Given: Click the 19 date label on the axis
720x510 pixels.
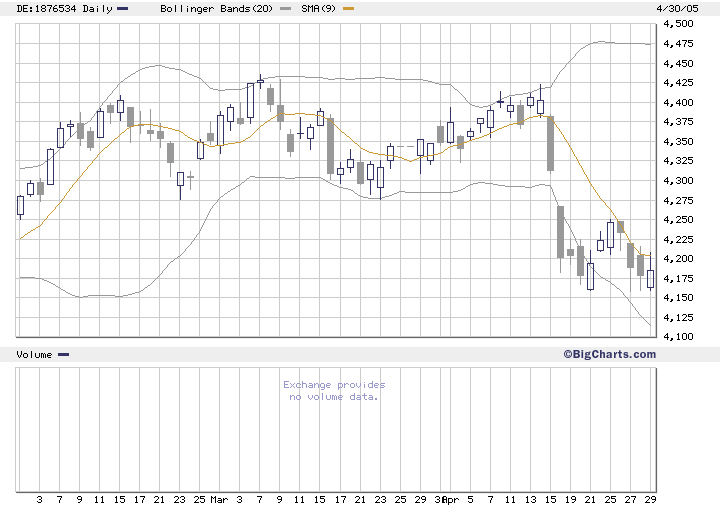Looking at the screenshot, I should point(570,499).
